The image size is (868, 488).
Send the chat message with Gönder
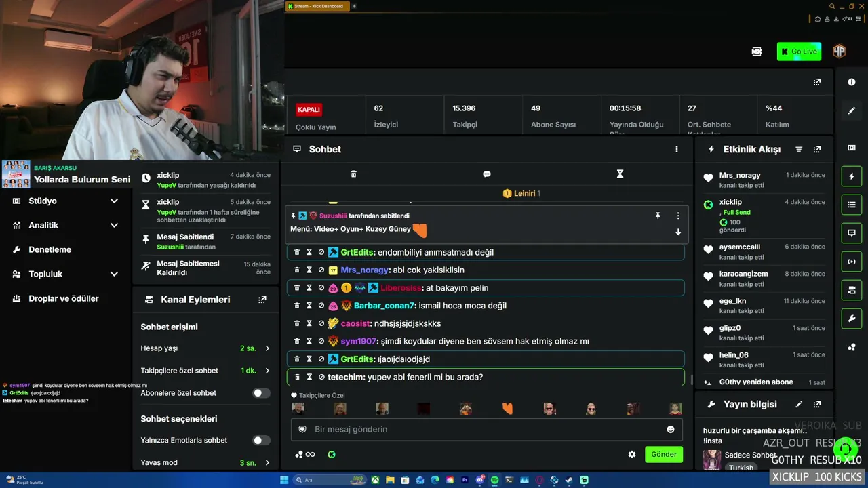tap(664, 454)
